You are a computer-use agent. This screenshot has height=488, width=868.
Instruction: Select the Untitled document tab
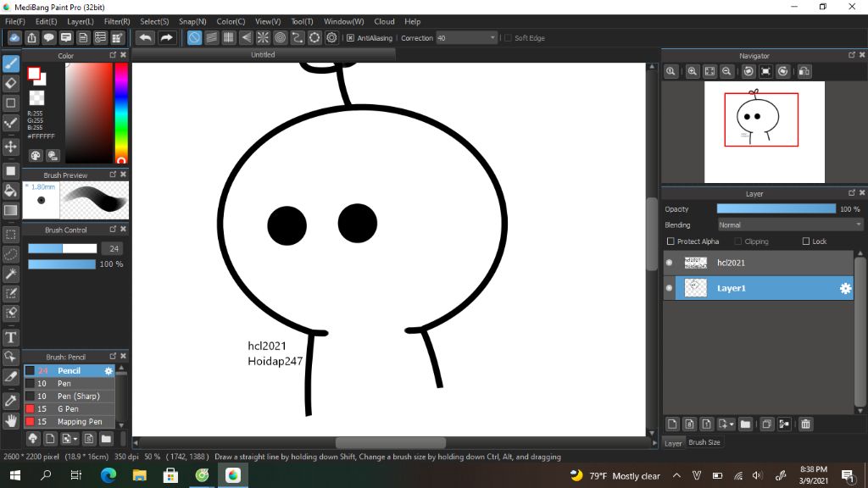pos(263,55)
